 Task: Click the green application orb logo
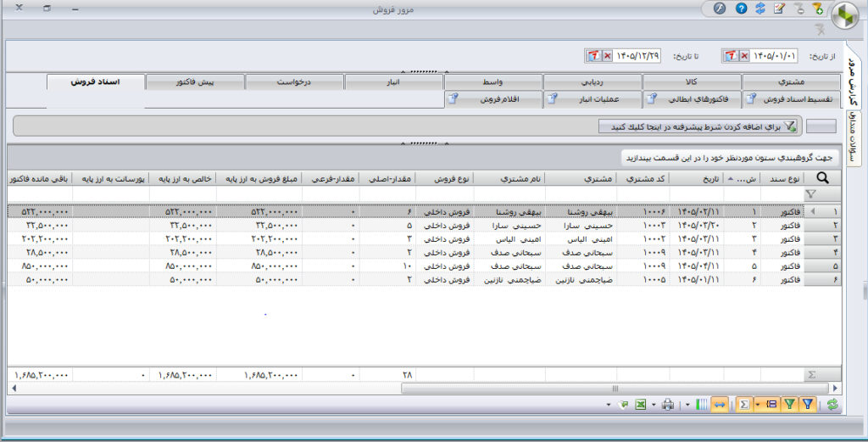(845, 15)
